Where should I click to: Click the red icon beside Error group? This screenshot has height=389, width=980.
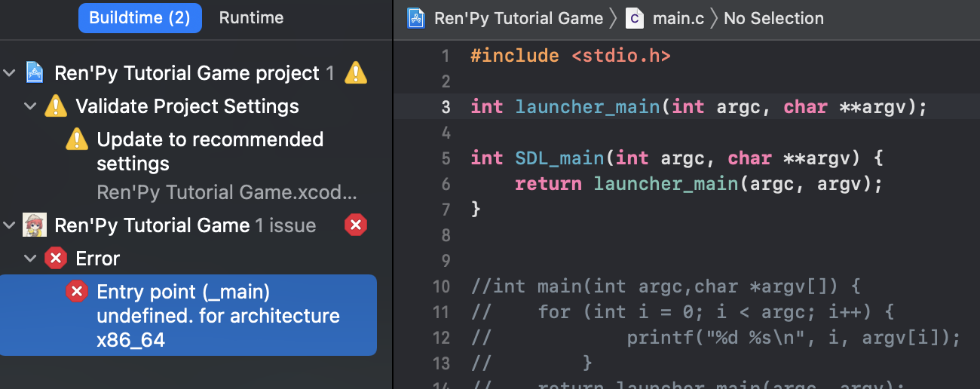click(56, 259)
